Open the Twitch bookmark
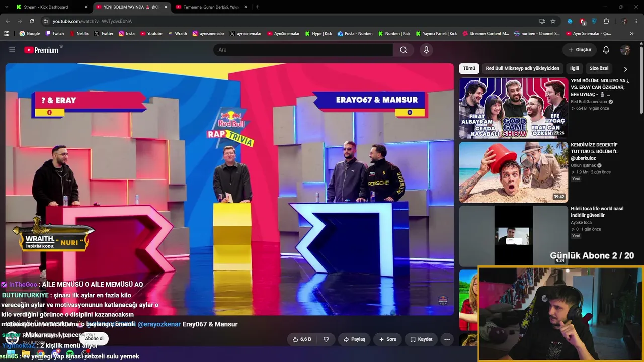644x362 pixels. point(55,33)
